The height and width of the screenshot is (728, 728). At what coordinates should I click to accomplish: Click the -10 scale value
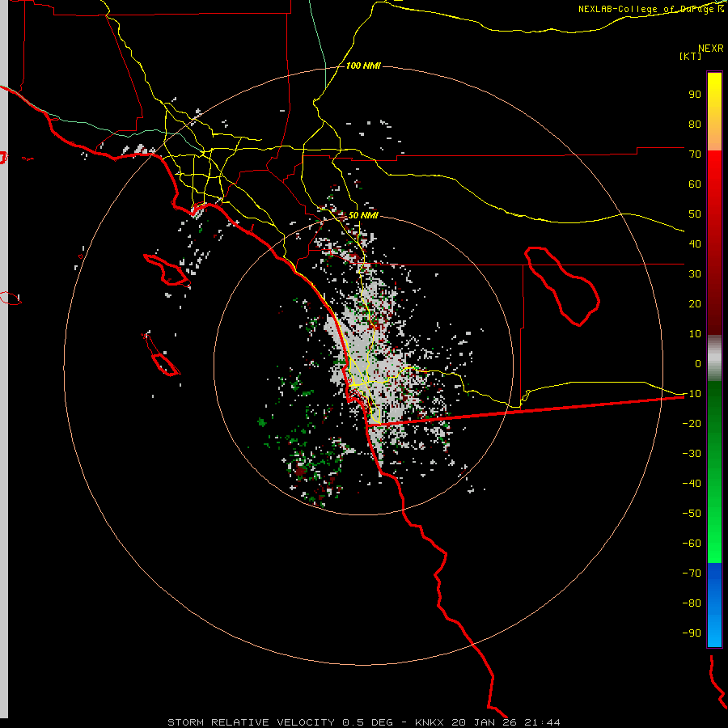(692, 394)
